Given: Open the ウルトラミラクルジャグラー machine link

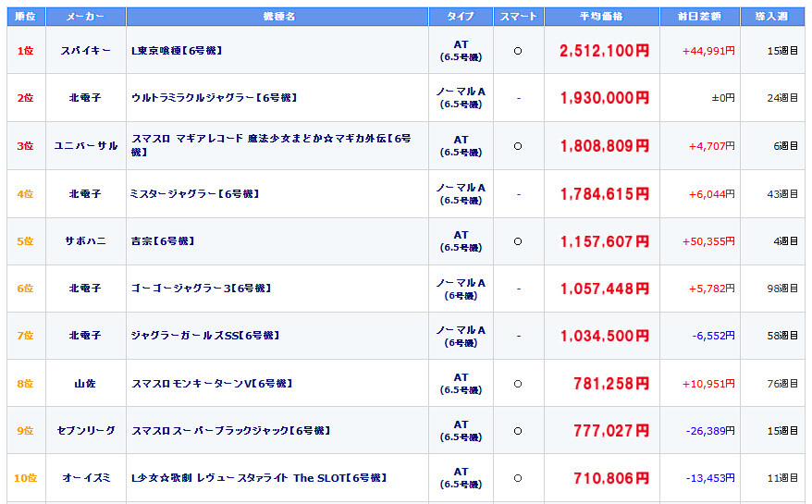Looking at the screenshot, I should 214,98.
